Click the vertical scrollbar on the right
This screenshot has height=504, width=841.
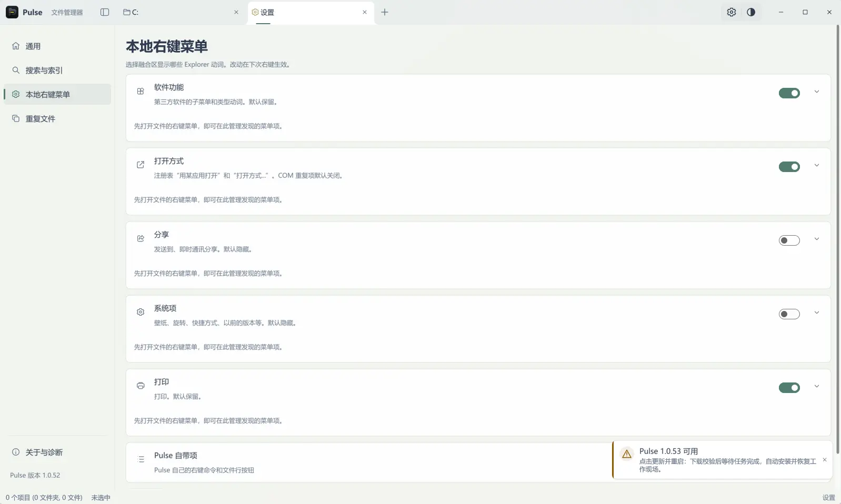pyautogui.click(x=837, y=239)
